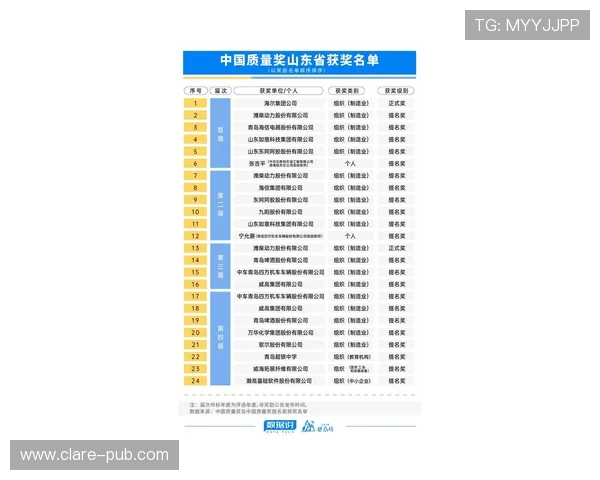The height and width of the screenshot is (480, 600).
Task: Click 个人 category in row 6
Action: (350, 163)
